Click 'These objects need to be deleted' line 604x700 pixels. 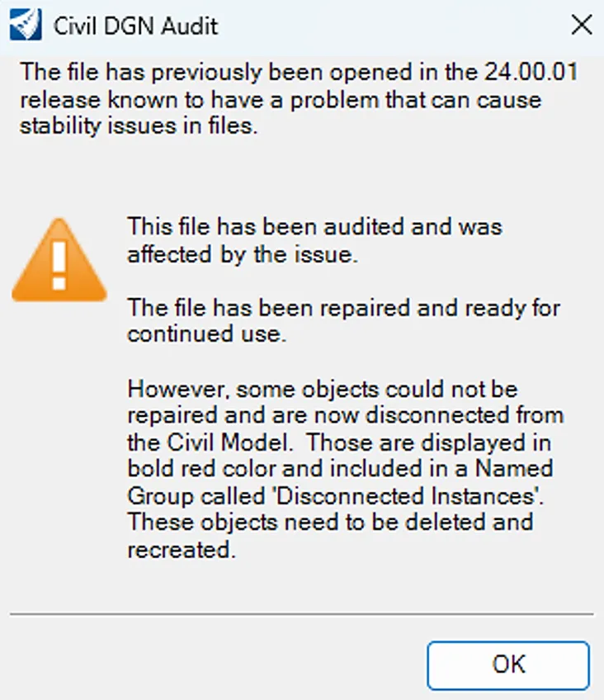(329, 522)
